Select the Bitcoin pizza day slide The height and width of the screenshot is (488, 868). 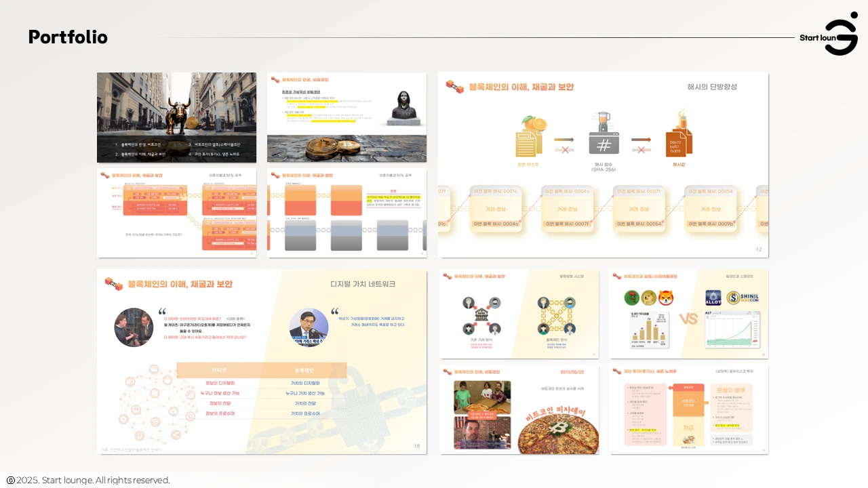(519, 409)
